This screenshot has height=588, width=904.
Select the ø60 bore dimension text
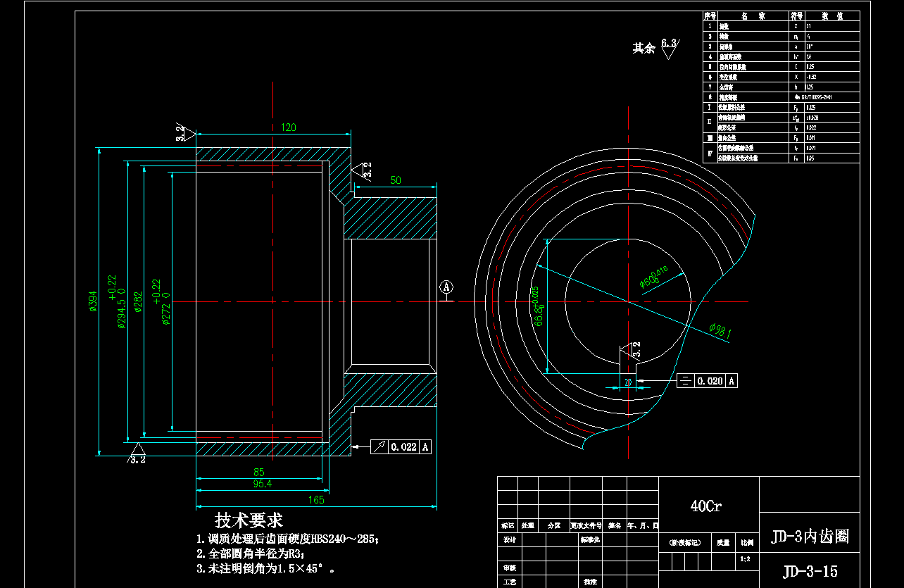pyautogui.click(x=653, y=277)
